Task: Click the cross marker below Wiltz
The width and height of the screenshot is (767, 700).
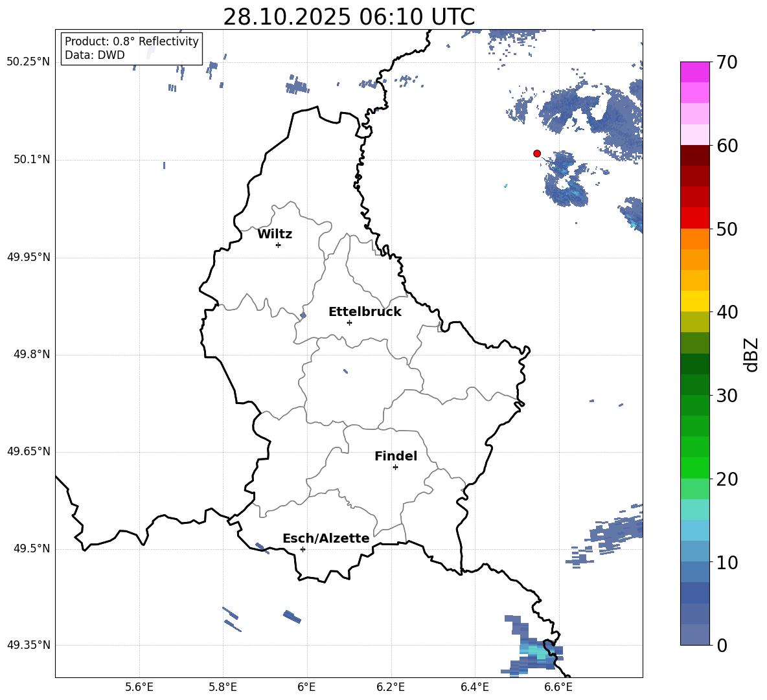Action: pyautogui.click(x=279, y=245)
